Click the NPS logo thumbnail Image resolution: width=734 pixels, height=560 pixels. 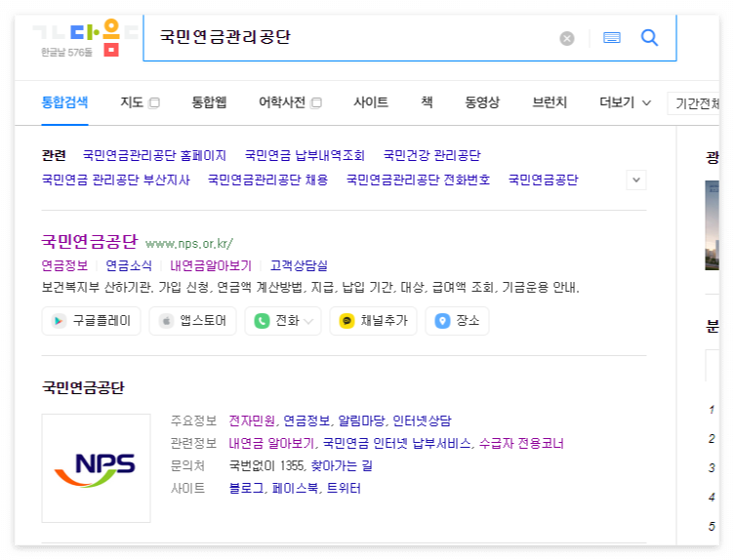tap(96, 468)
